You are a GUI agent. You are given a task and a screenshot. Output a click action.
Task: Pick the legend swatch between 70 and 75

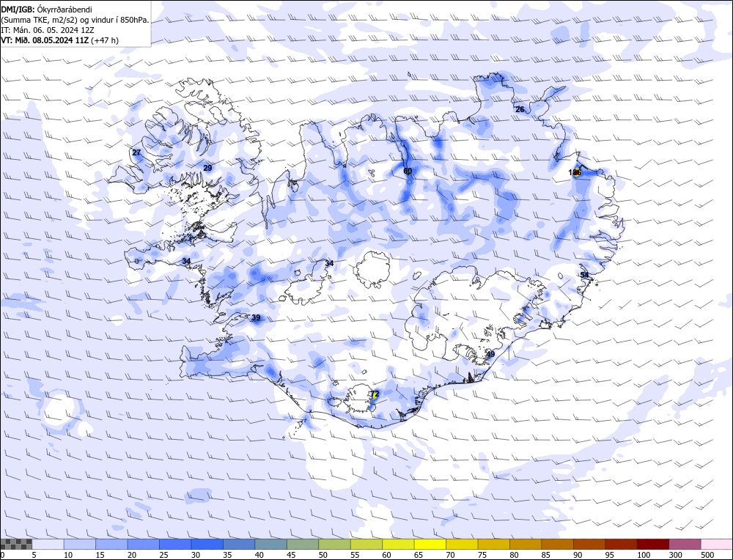[x=462, y=544]
